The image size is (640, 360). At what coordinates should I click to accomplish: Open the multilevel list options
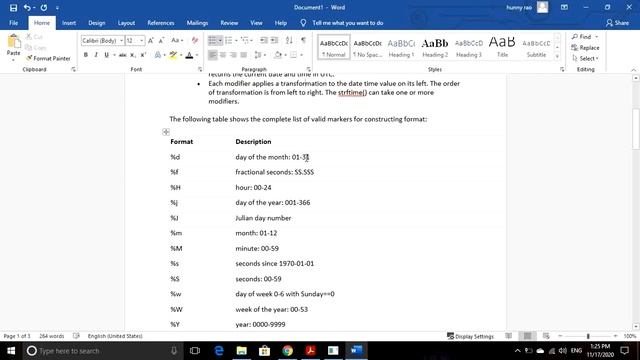point(246,40)
